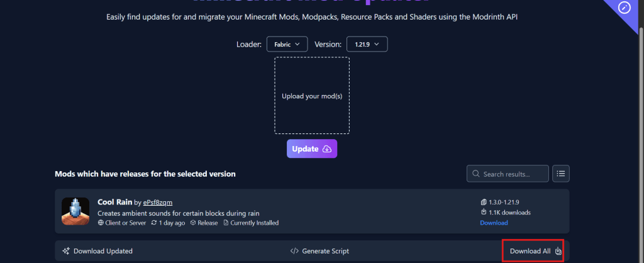Toggle the list view layout button
The image size is (644, 263).
(x=560, y=174)
